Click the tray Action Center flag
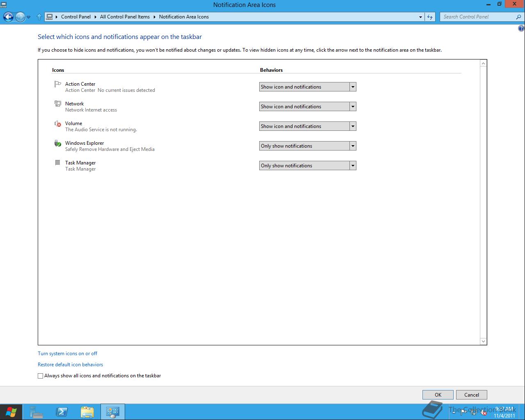Image resolution: width=525 pixels, height=420 pixels. (x=463, y=412)
